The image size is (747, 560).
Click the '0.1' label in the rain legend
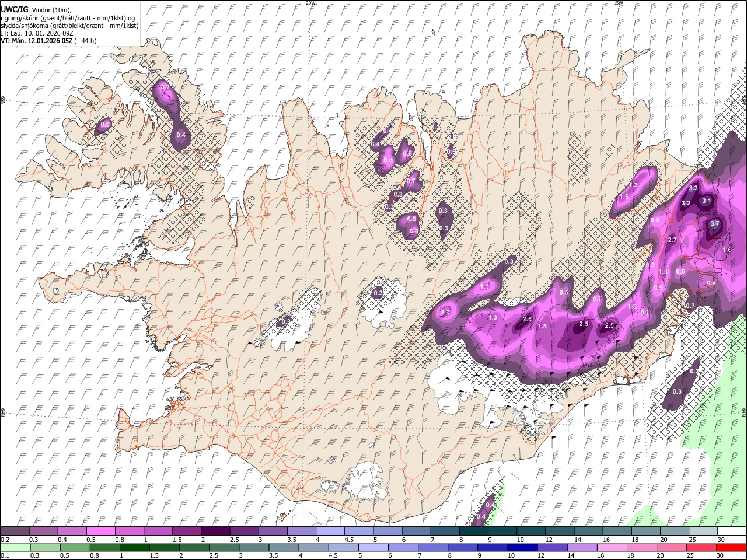5,556
